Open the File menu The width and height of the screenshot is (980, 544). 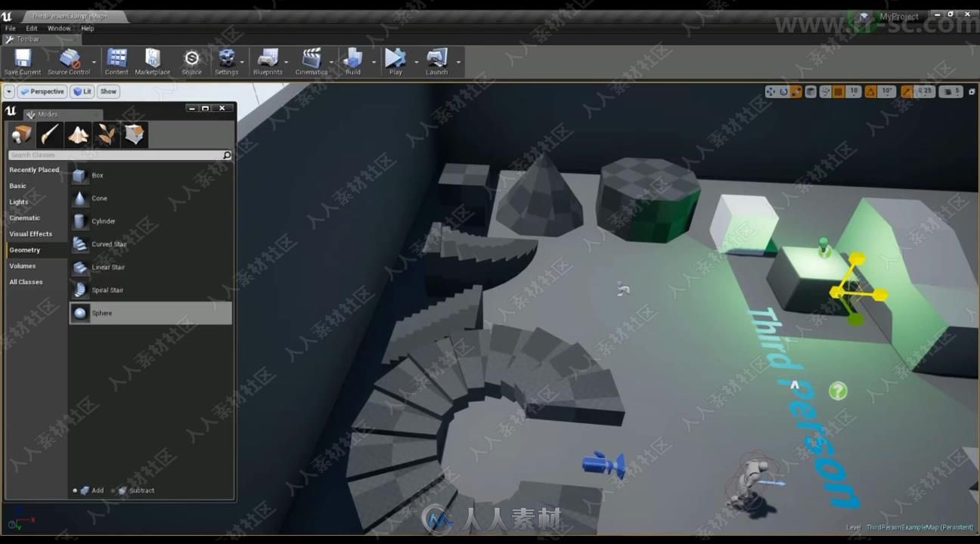(11, 29)
